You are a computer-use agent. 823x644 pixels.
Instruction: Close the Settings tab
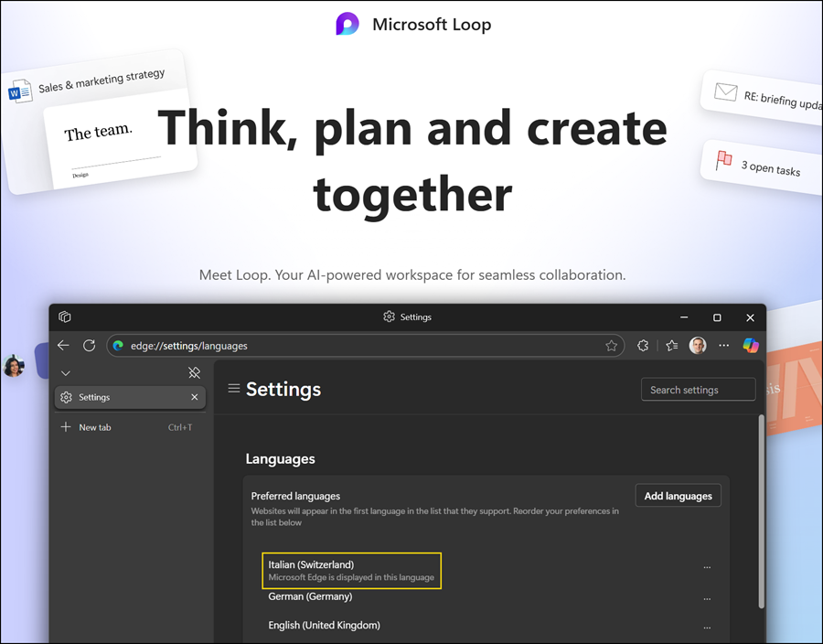194,398
